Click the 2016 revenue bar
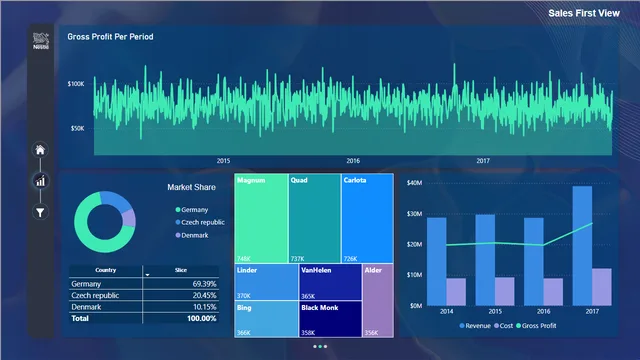The image size is (640, 360). [x=533, y=262]
